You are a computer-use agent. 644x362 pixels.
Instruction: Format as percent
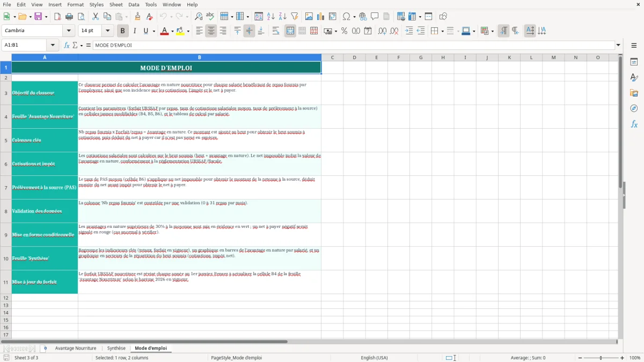[344, 31]
